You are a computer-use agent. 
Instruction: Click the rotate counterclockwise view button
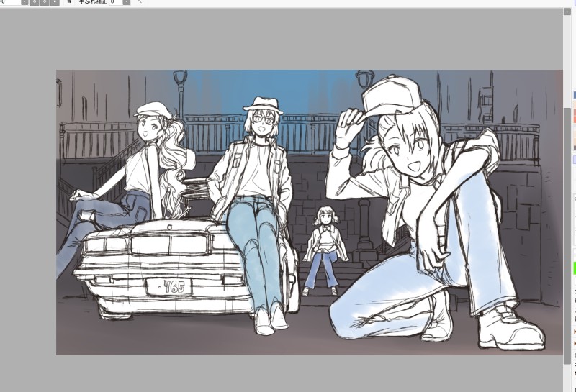pos(35,2)
